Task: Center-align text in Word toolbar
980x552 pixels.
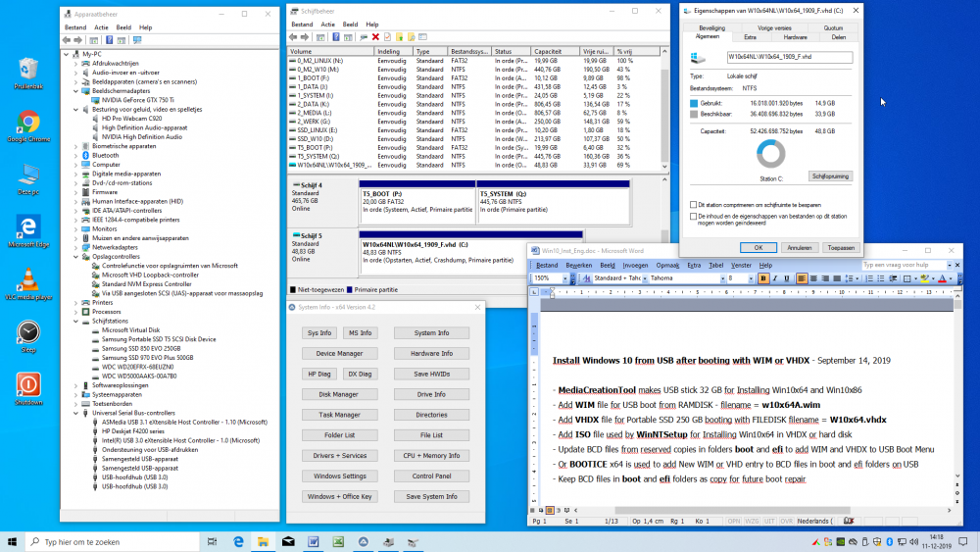Action: [x=812, y=278]
